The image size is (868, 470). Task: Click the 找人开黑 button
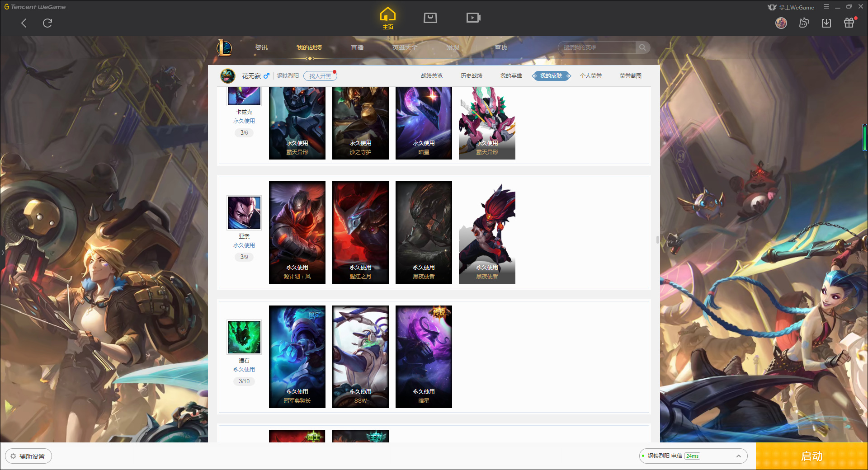320,76
